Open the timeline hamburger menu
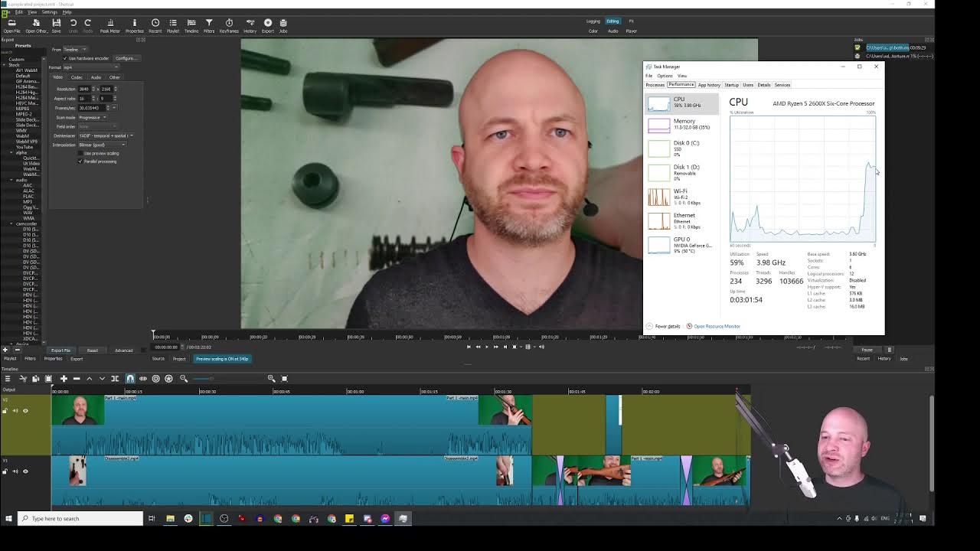Image resolution: width=980 pixels, height=551 pixels. [x=8, y=379]
